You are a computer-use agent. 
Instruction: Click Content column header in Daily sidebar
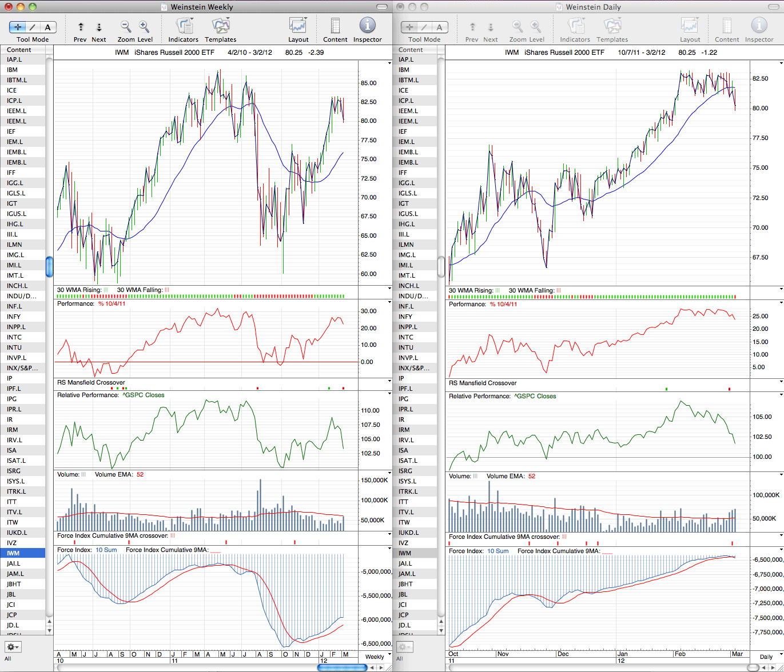click(415, 50)
